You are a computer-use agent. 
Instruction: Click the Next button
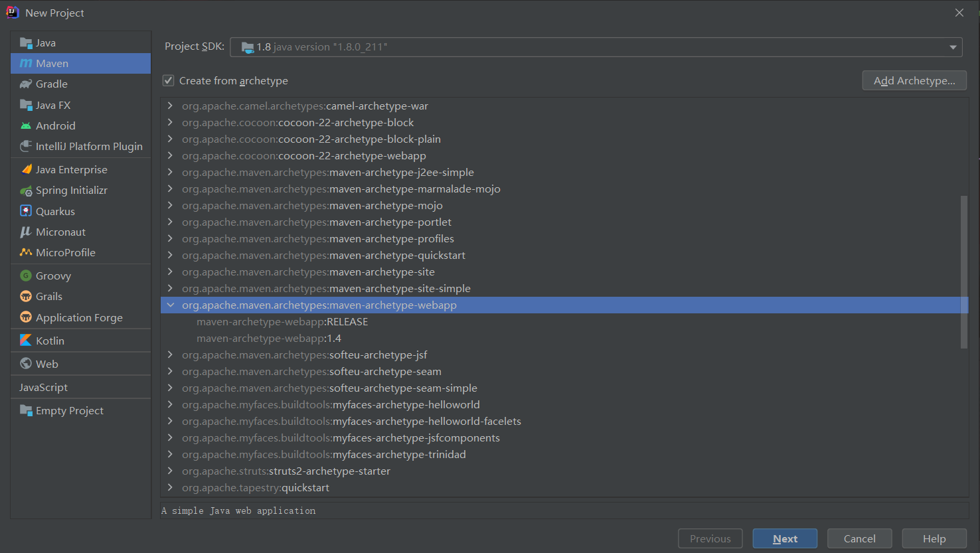785,539
